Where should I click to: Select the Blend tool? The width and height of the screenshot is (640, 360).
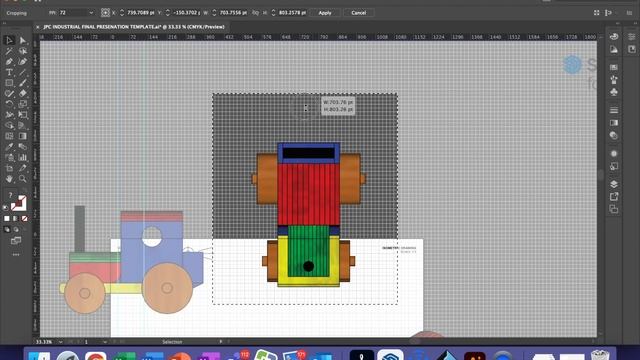pos(23,147)
